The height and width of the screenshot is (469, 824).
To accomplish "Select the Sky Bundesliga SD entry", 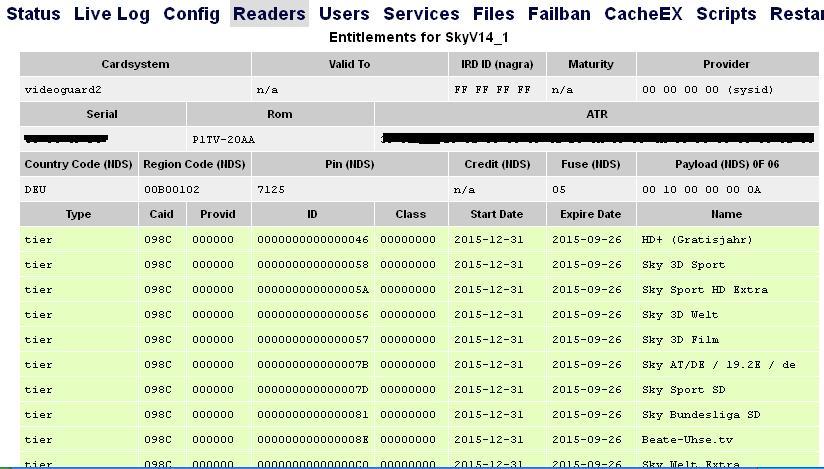I will tap(701, 415).
